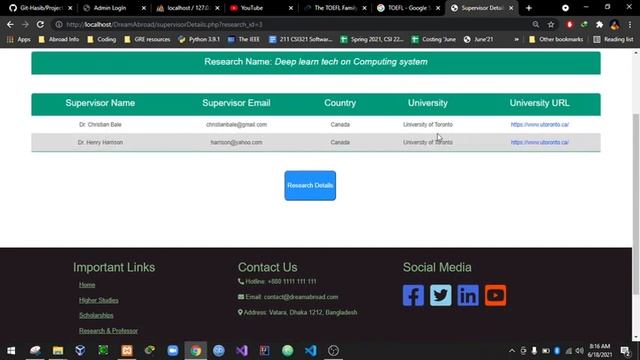Switch to the TOEFL - Google tab

pos(409,8)
